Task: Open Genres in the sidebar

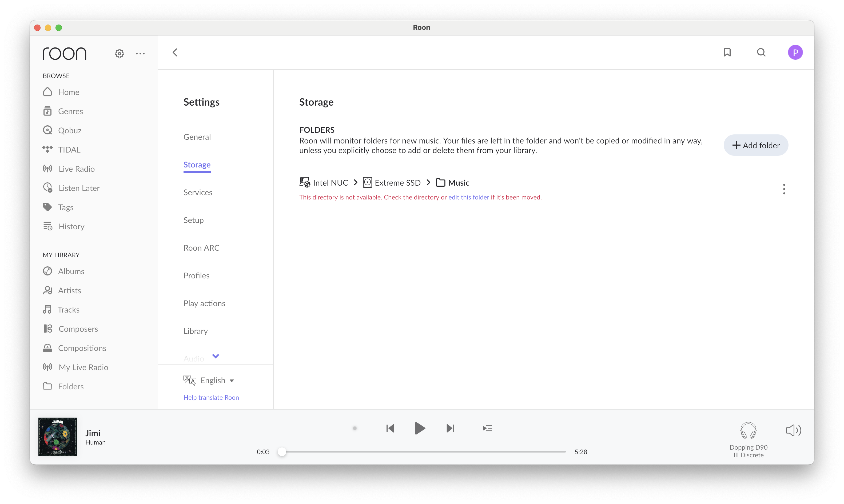Action: (63, 111)
